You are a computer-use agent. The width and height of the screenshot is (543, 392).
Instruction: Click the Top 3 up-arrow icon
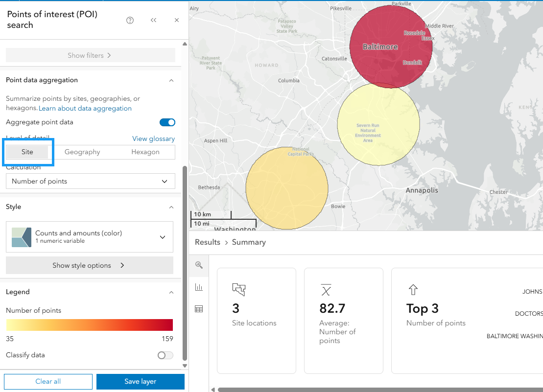tap(413, 290)
